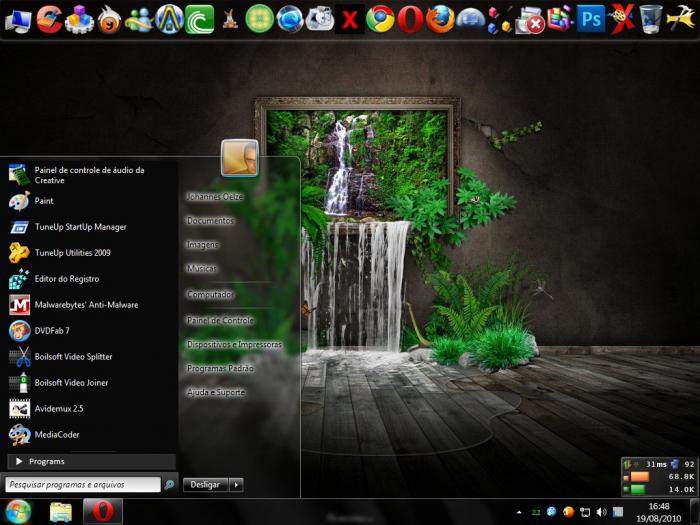The width and height of the screenshot is (700, 525).
Task: Open Painel de controle de áudio da Creative
Action: [x=89, y=175]
